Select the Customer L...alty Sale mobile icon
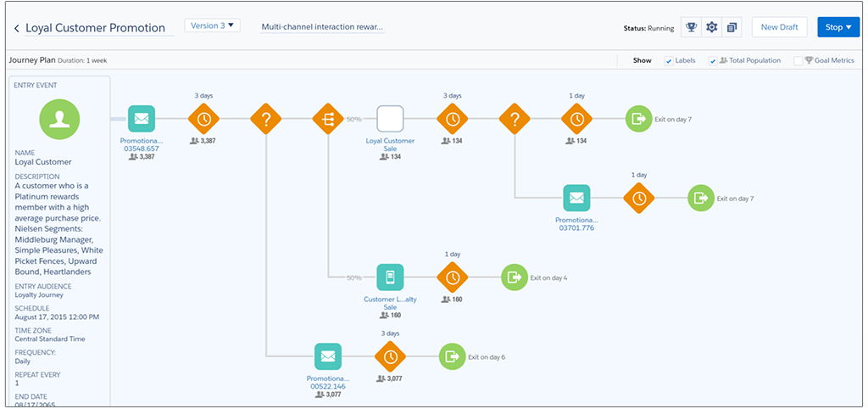Image resolution: width=868 pixels, height=409 pixels. [x=390, y=277]
